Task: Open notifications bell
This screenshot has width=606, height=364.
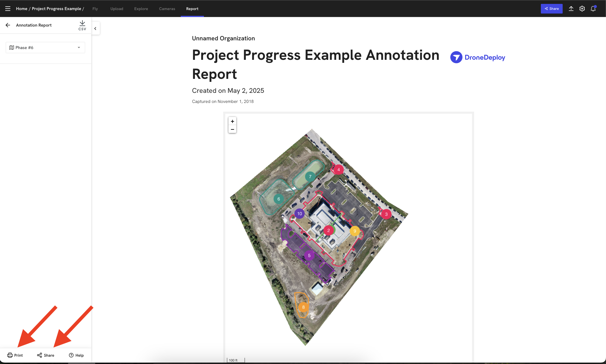Action: (x=593, y=8)
